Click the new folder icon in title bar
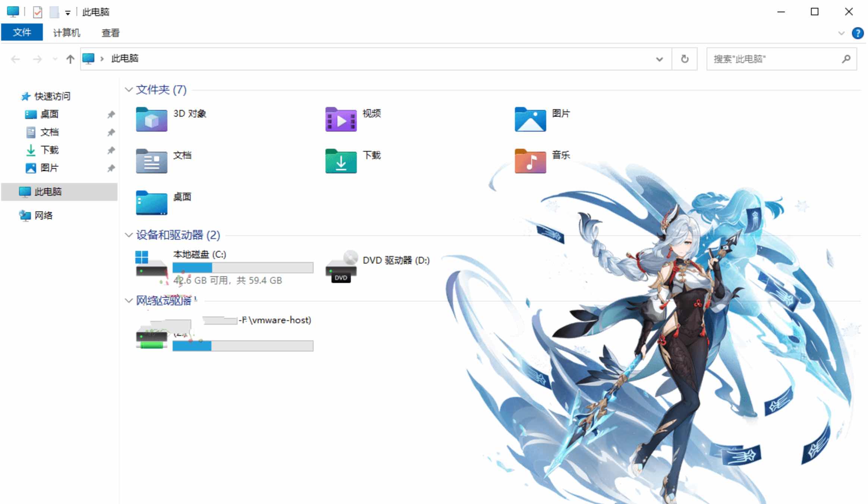Screen dimensions: 868x504 click(54, 12)
